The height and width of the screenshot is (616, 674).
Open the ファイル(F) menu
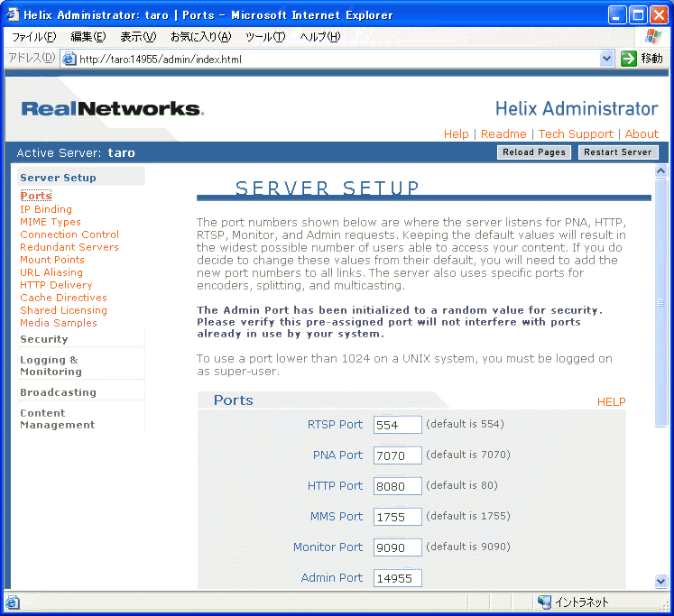[x=33, y=37]
